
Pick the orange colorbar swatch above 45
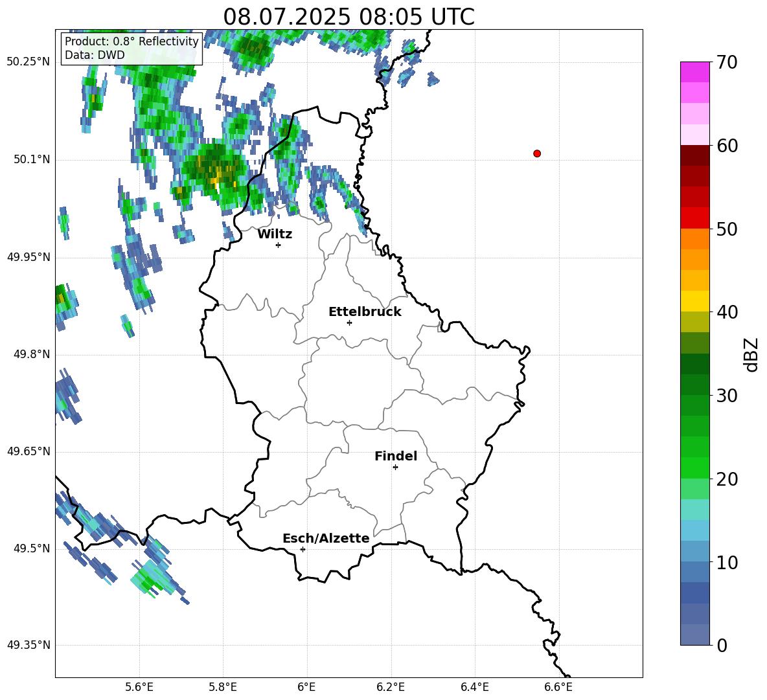click(694, 260)
